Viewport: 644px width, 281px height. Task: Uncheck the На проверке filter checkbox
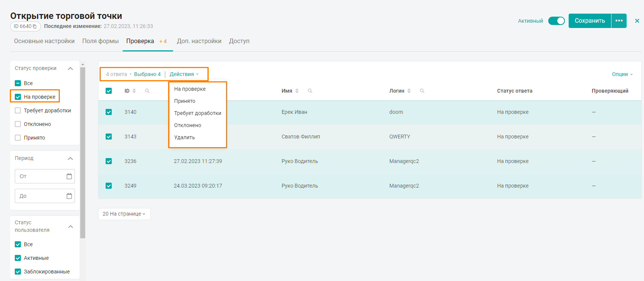(18, 97)
